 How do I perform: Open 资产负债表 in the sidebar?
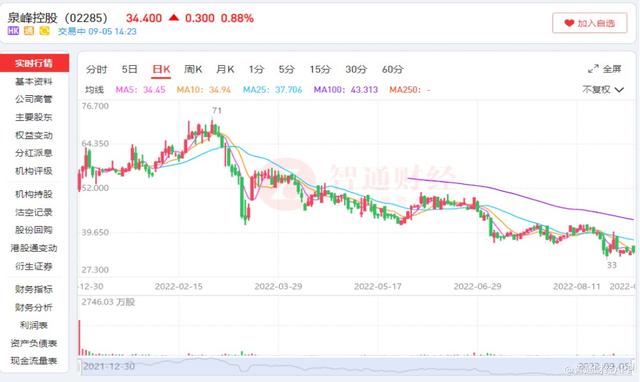tap(34, 343)
